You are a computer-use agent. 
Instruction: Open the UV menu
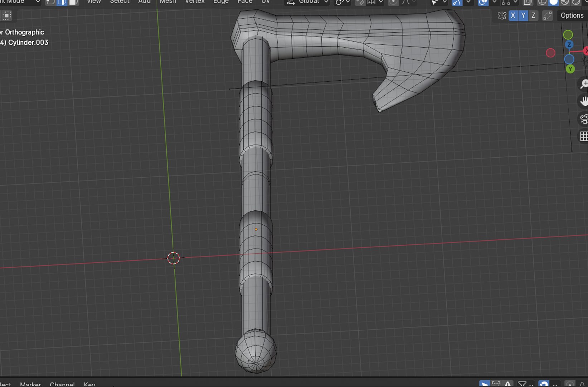pyautogui.click(x=266, y=2)
